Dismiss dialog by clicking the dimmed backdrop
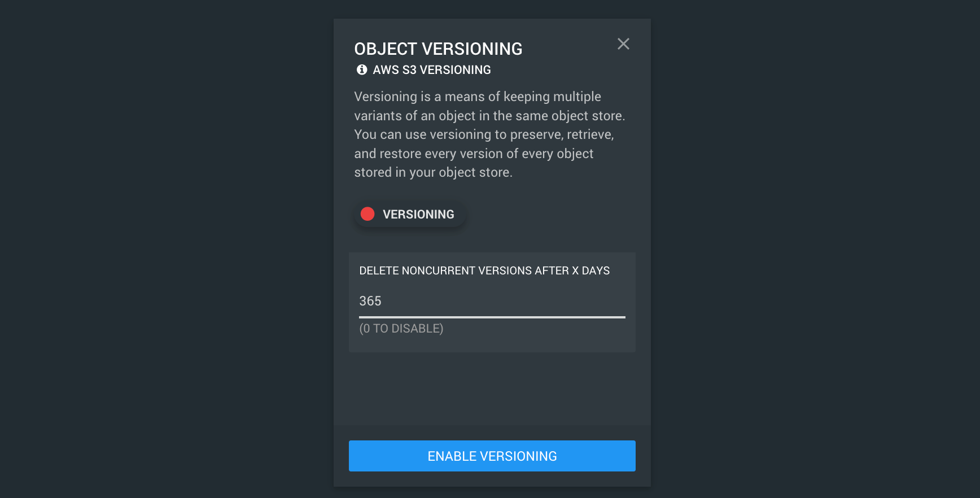 coord(169,248)
